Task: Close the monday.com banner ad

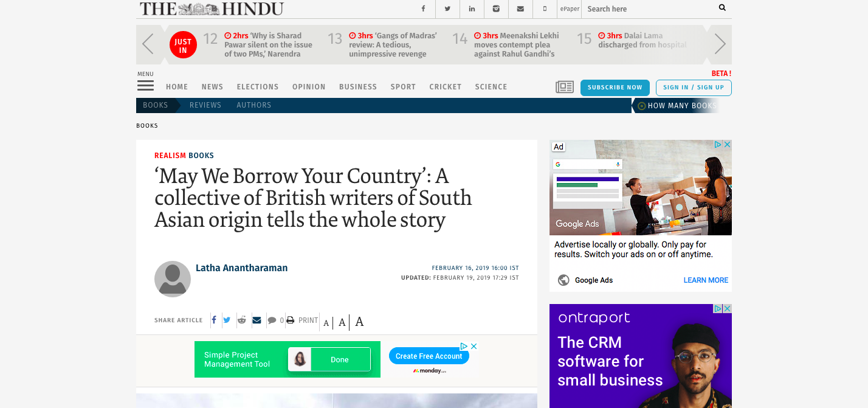Action: (474, 346)
